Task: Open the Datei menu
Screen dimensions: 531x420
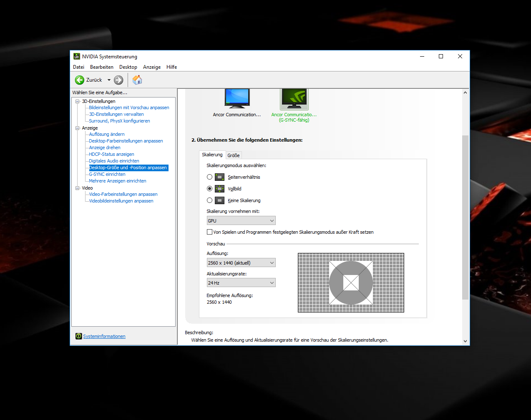Action: point(78,67)
